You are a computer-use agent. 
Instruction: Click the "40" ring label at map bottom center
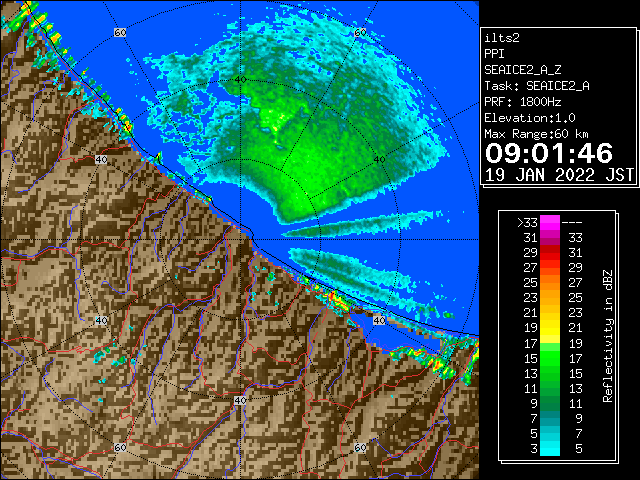click(x=240, y=400)
